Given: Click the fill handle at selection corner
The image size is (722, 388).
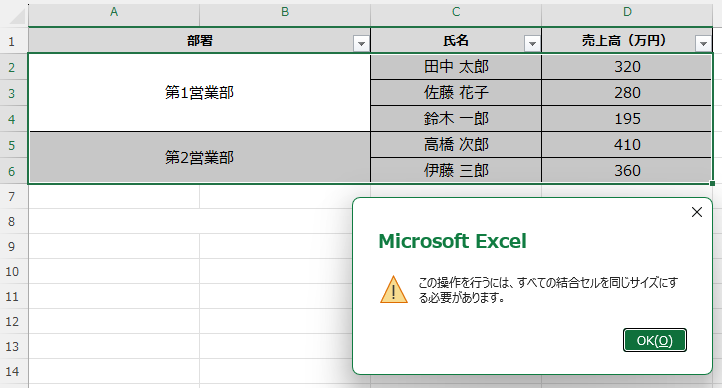Looking at the screenshot, I should 712,184.
